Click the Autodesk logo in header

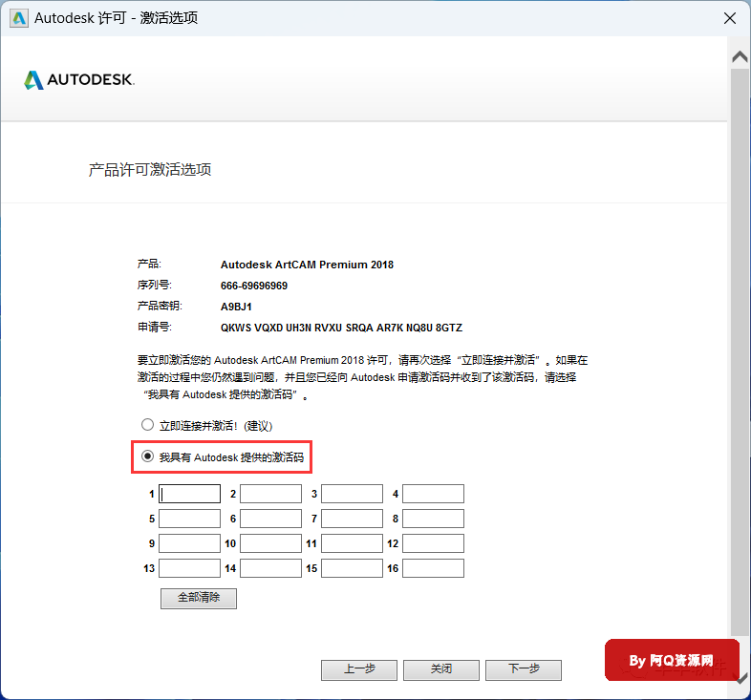79,80
